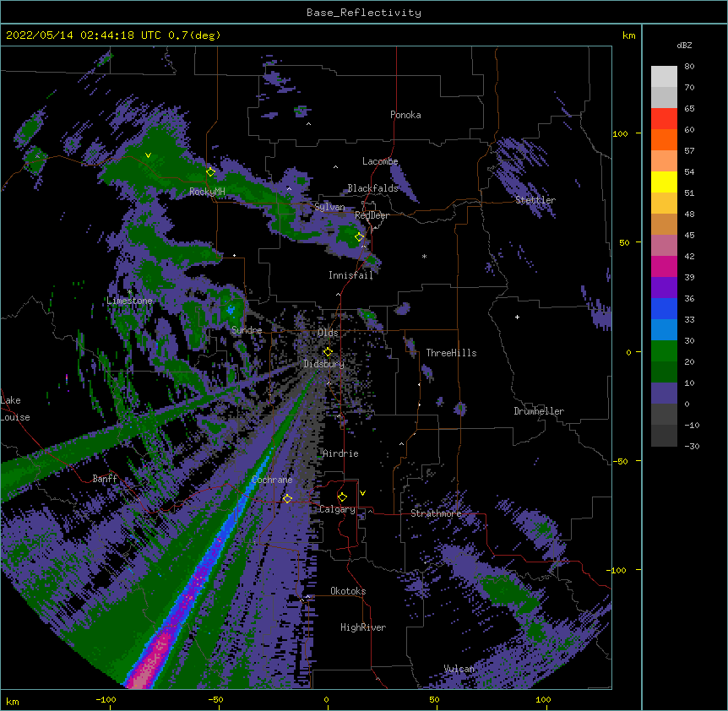This screenshot has width=728, height=711.
Task: Click the Vulcan label
Action: pos(459,669)
